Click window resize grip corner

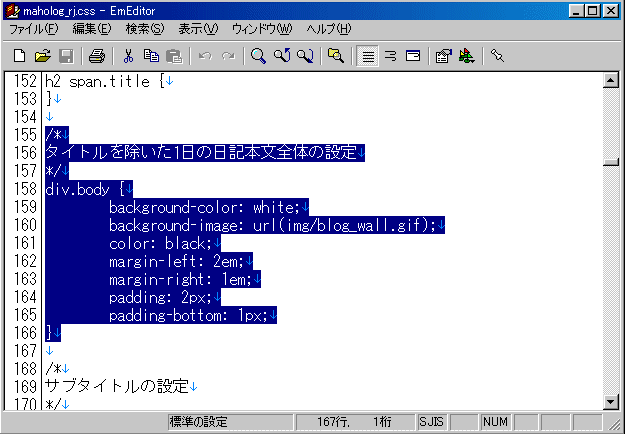(615, 424)
